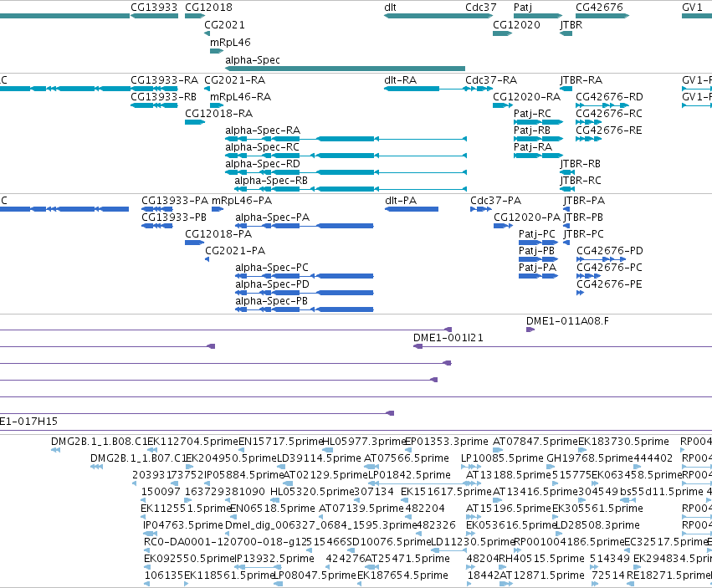Select the alpha-Spec-RC transcript label
Image resolution: width=712 pixels, height=588 pixels.
[x=263, y=147]
